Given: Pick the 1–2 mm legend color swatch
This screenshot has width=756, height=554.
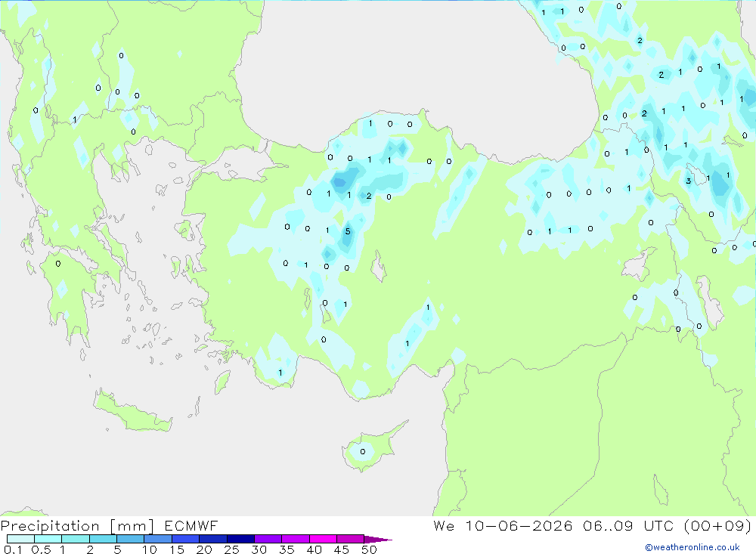Looking at the screenshot, I should click(76, 539).
